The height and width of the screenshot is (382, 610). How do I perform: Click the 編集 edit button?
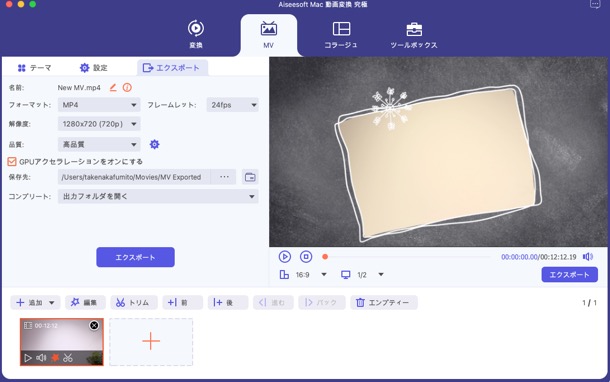pos(85,302)
